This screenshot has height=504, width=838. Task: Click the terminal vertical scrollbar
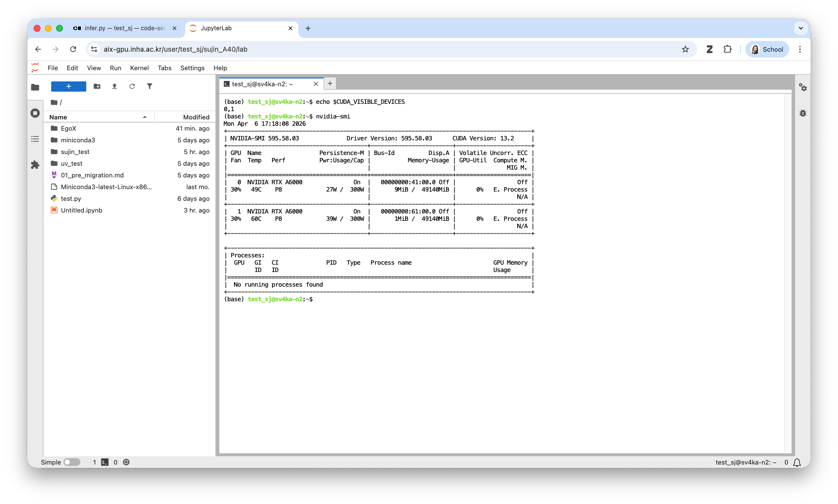pyautogui.click(x=788, y=273)
